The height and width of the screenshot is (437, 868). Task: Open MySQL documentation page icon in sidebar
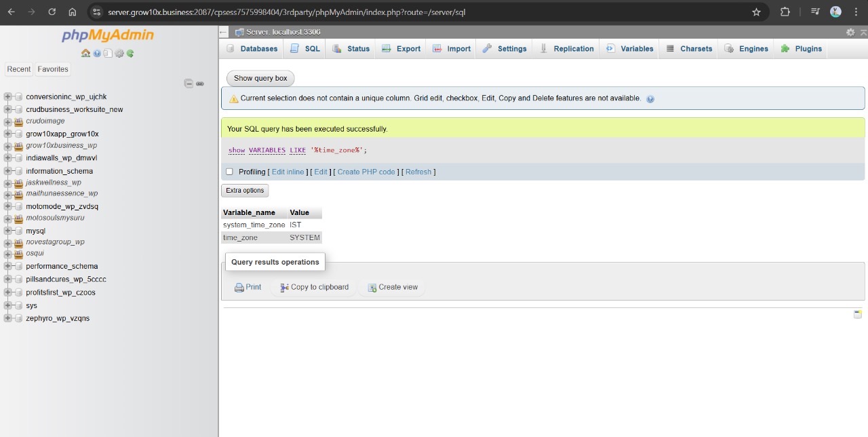coord(108,53)
